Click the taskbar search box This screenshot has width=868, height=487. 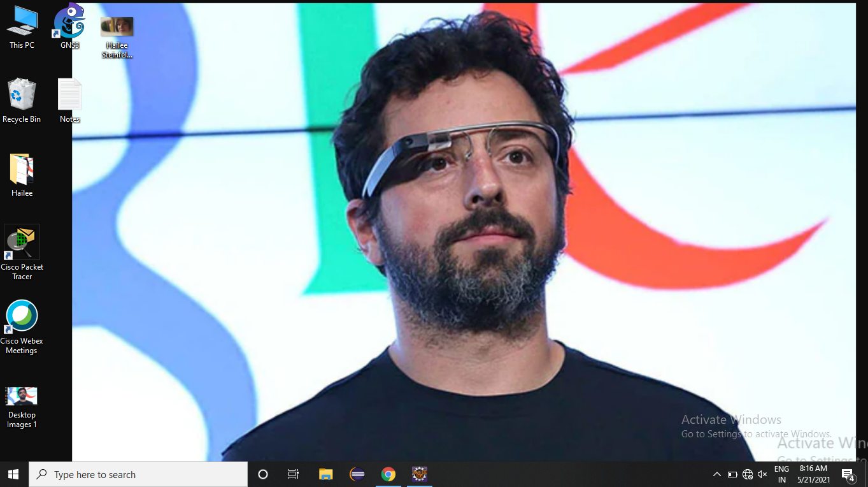coord(138,474)
